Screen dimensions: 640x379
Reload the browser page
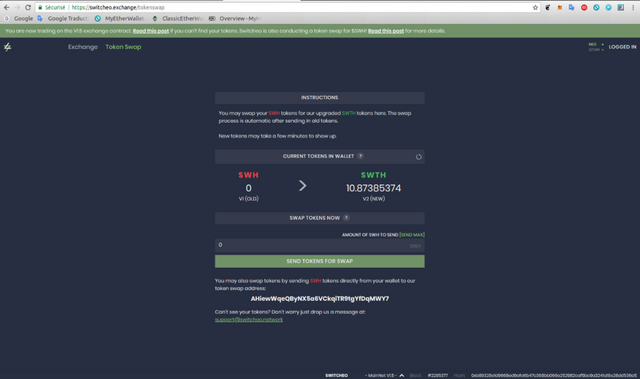tap(28, 7)
